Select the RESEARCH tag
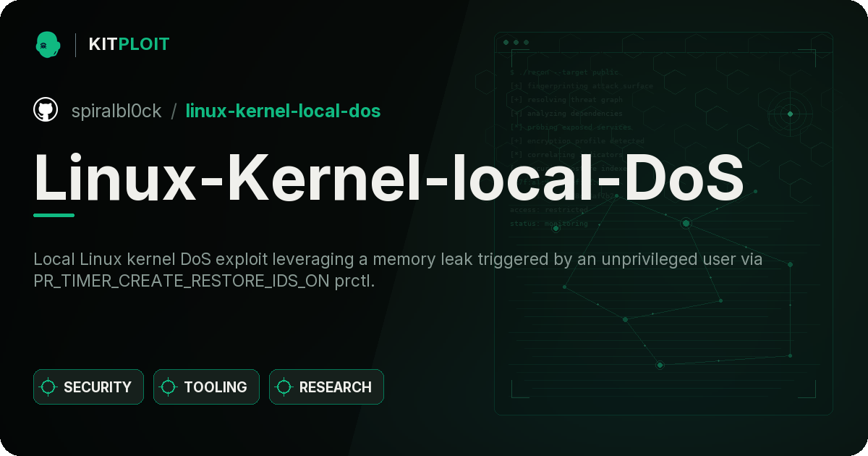The image size is (868, 456). 326,387
